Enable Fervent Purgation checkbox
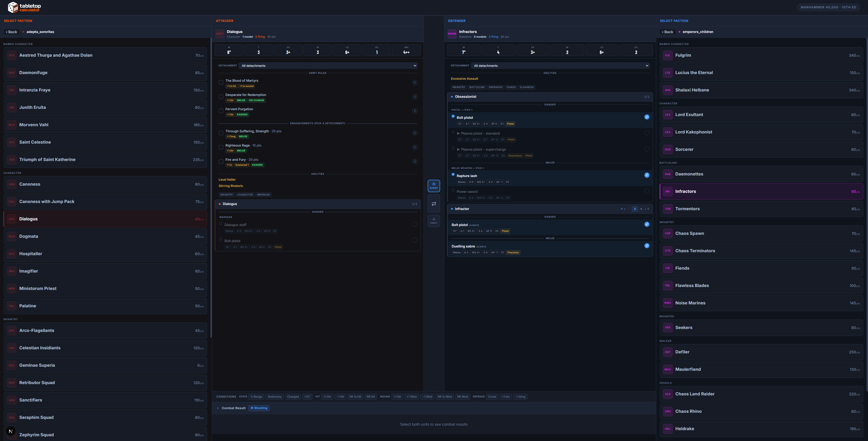Image resolution: width=868 pixels, height=441 pixels. click(x=221, y=111)
